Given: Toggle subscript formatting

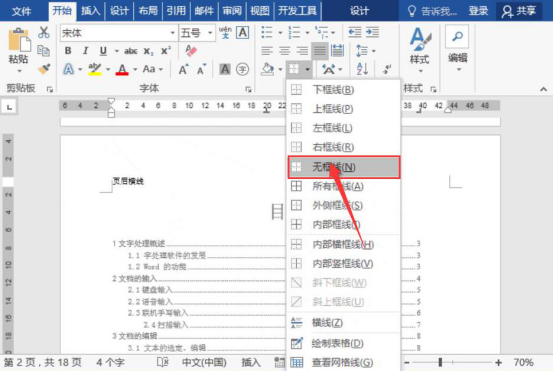Looking at the screenshot, I should pos(148,52).
